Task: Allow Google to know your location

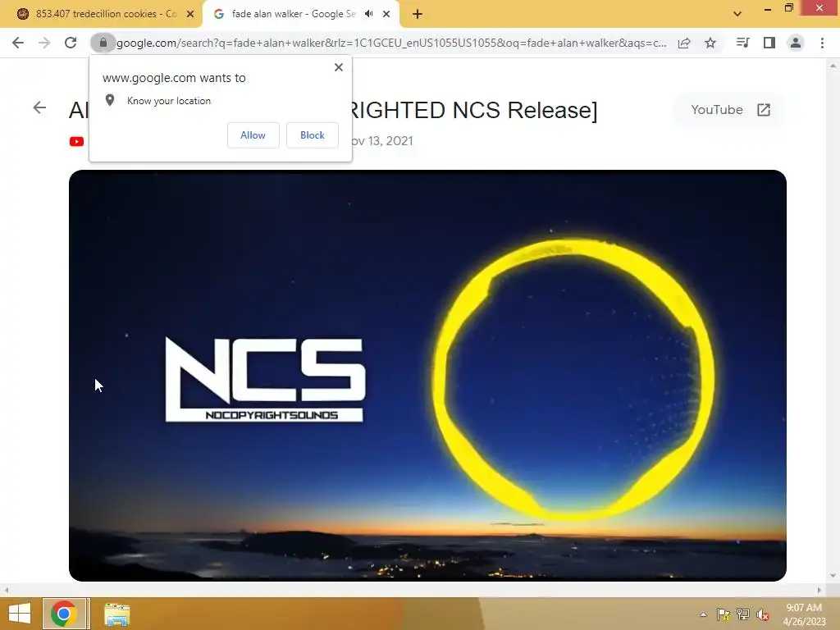Action: [x=253, y=135]
